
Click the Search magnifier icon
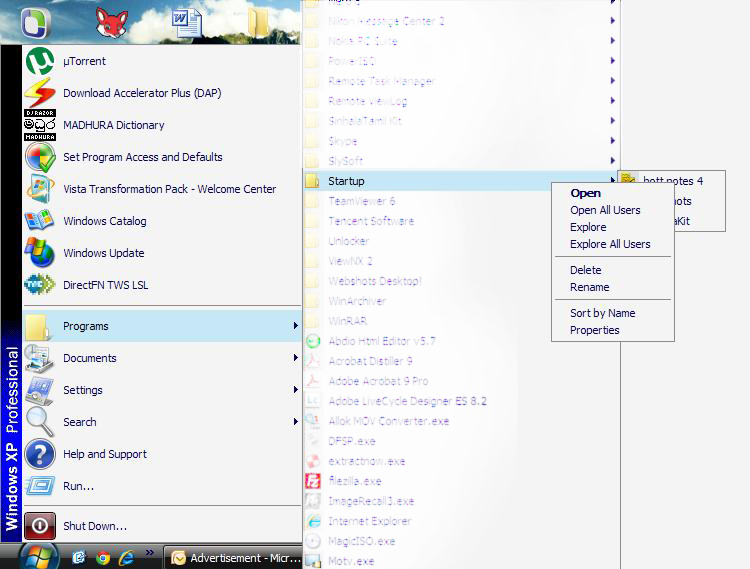pyautogui.click(x=40, y=422)
